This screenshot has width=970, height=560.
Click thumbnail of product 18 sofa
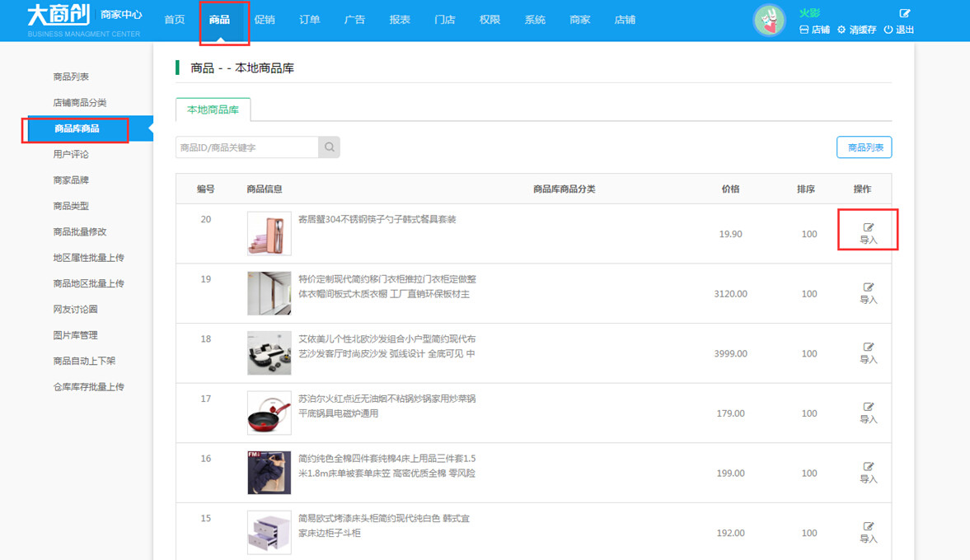(269, 353)
